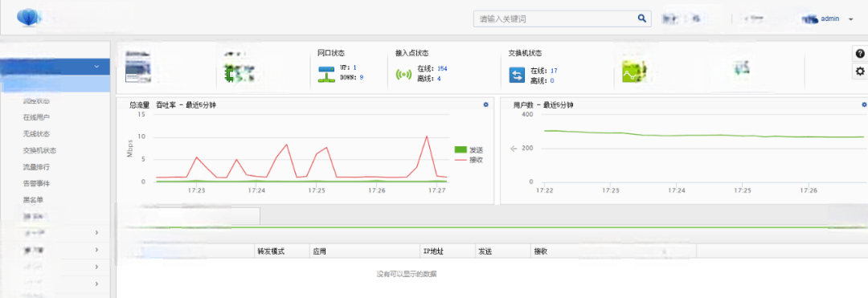868x298 pixels.
Task: Click the Mbps axis label
Action: coord(130,148)
